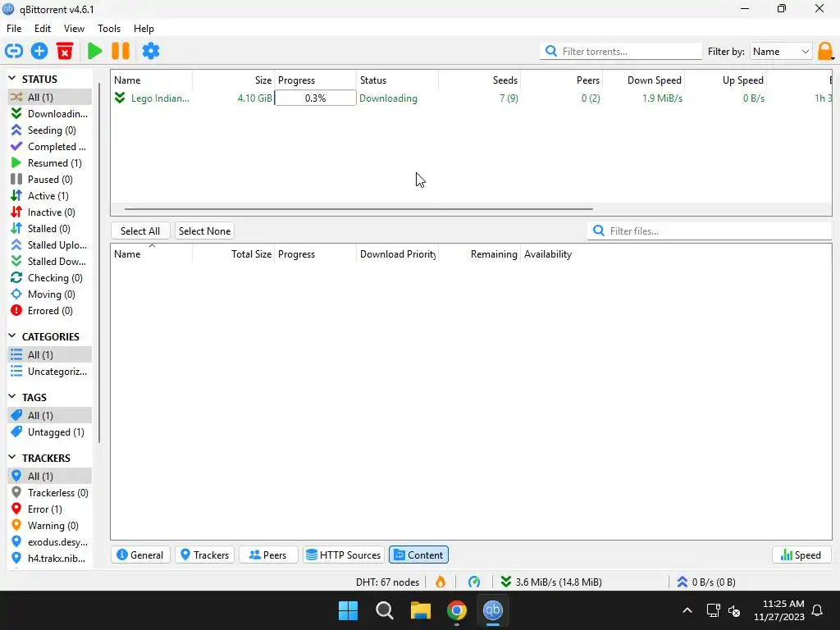
Task: Open Options via the blue gear icon
Action: 151,51
